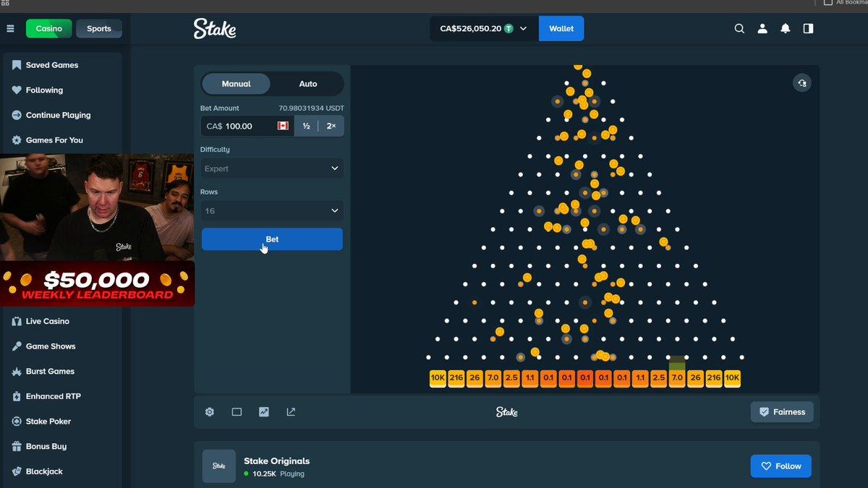This screenshot has width=868, height=488.
Task: Click the '70.98031934 USDT' value
Action: point(311,108)
